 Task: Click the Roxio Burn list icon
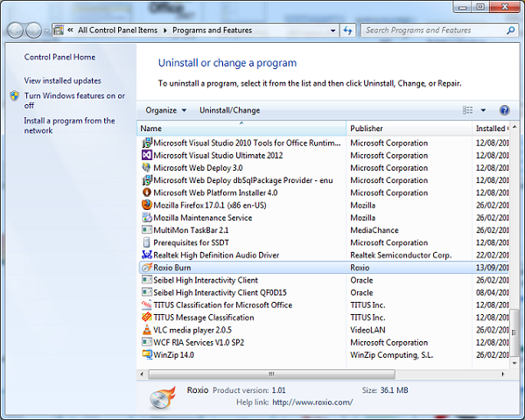pyautogui.click(x=147, y=267)
